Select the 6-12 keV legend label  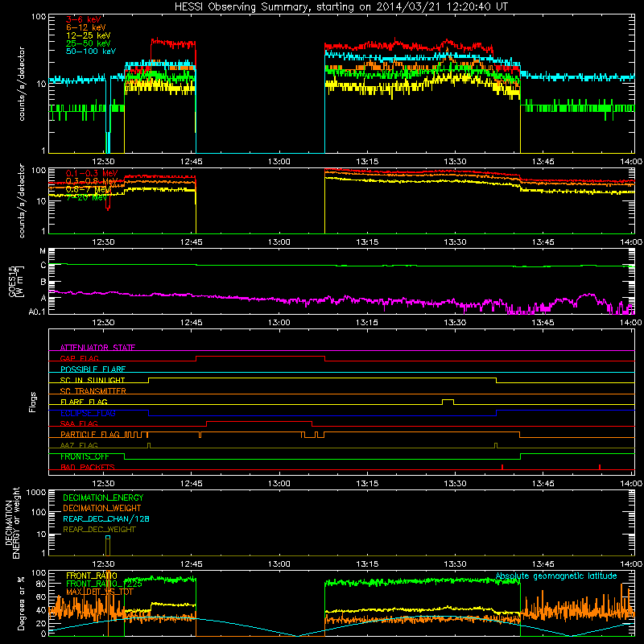86,27
